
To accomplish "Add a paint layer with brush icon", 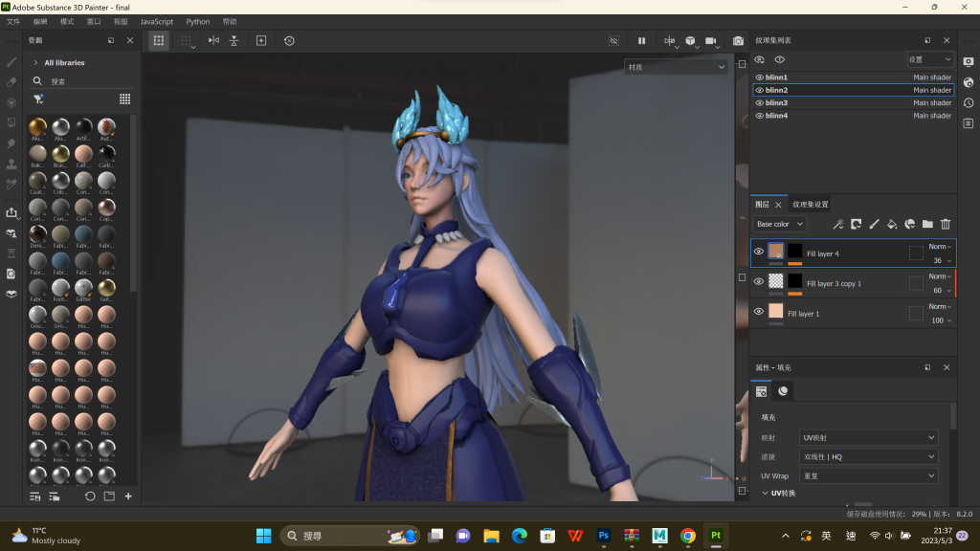I will point(875,224).
